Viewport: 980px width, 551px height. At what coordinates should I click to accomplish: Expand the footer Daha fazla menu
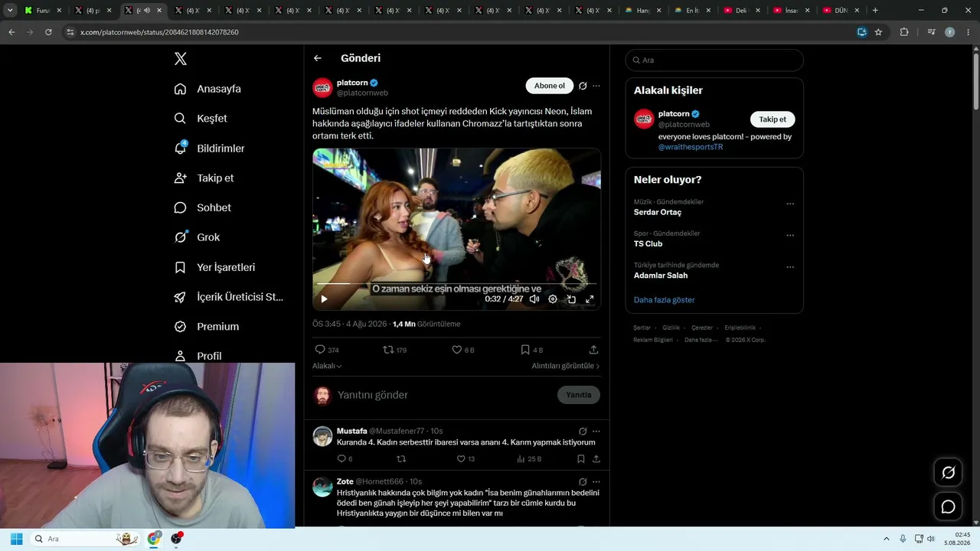coord(700,340)
